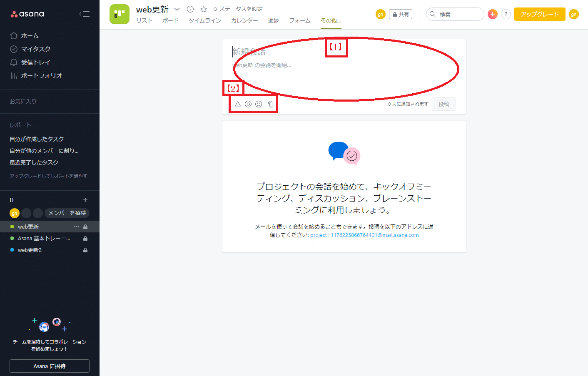
Task: Open the dropdown arrow next to the web更新 title
Action: [x=177, y=9]
